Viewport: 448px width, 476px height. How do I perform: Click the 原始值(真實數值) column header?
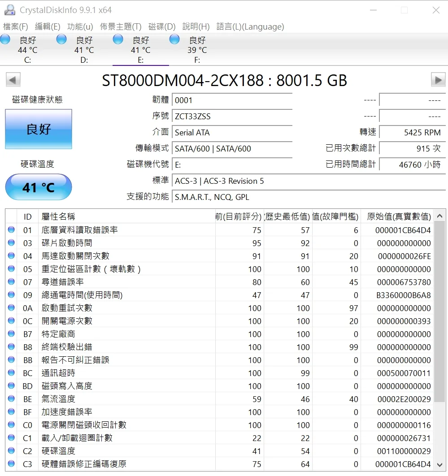point(397,216)
